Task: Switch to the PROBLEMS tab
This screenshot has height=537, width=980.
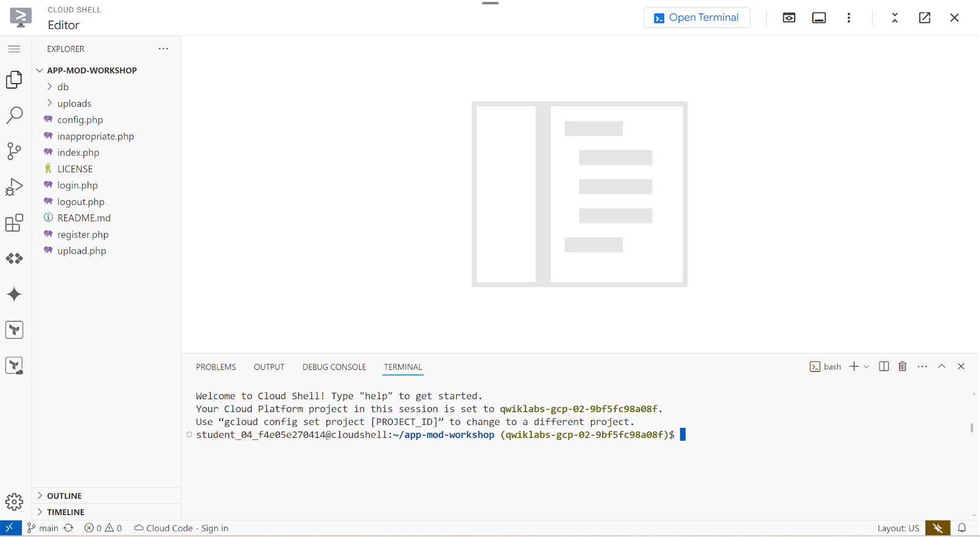Action: click(x=216, y=367)
